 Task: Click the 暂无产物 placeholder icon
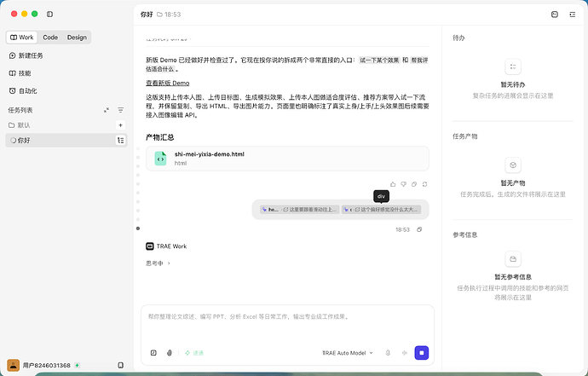pos(513,165)
